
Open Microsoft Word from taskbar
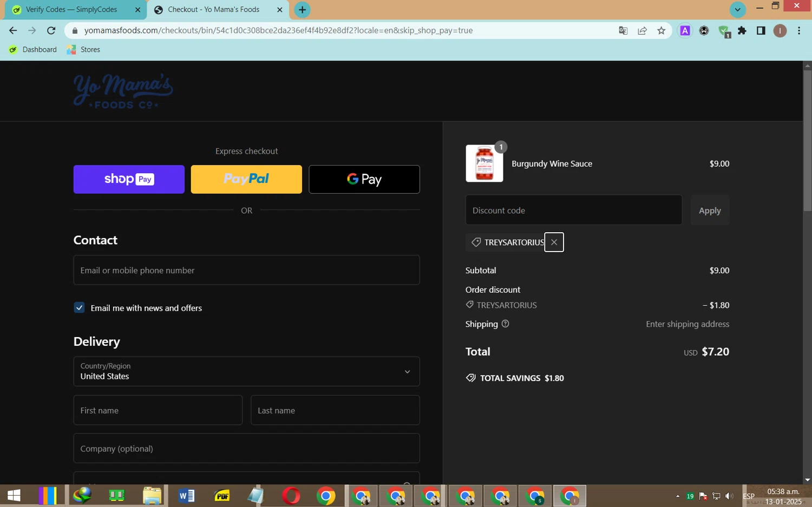(187, 495)
